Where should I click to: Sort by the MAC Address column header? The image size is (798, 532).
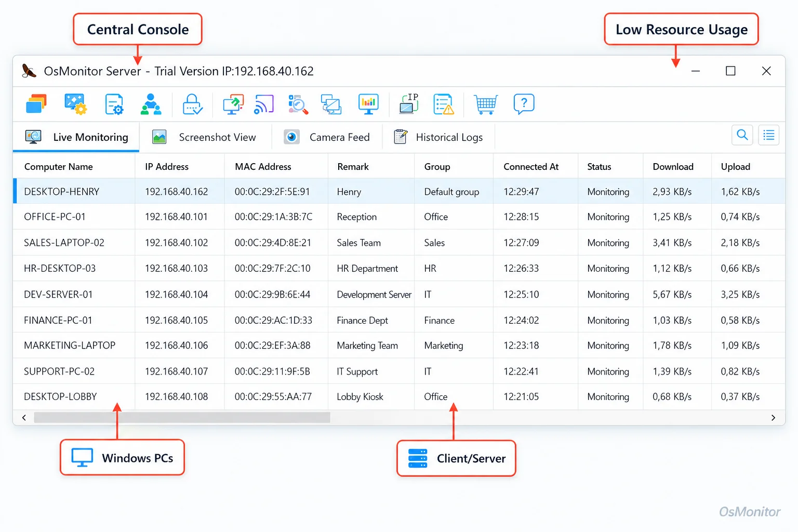263,167
